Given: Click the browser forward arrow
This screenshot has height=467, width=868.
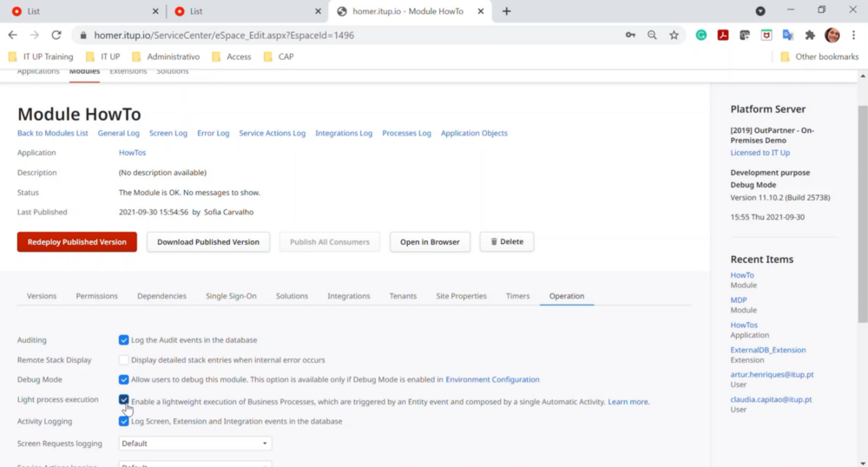Looking at the screenshot, I should coord(35,35).
